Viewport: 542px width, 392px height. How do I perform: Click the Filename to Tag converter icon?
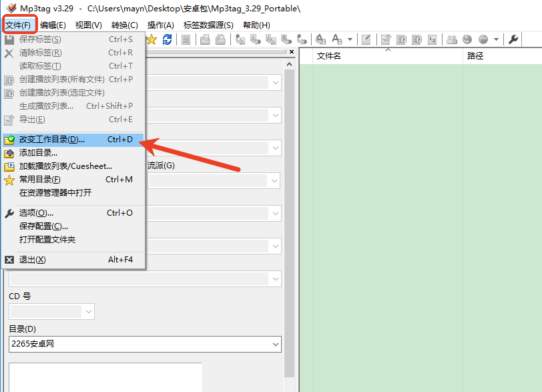tap(256, 40)
